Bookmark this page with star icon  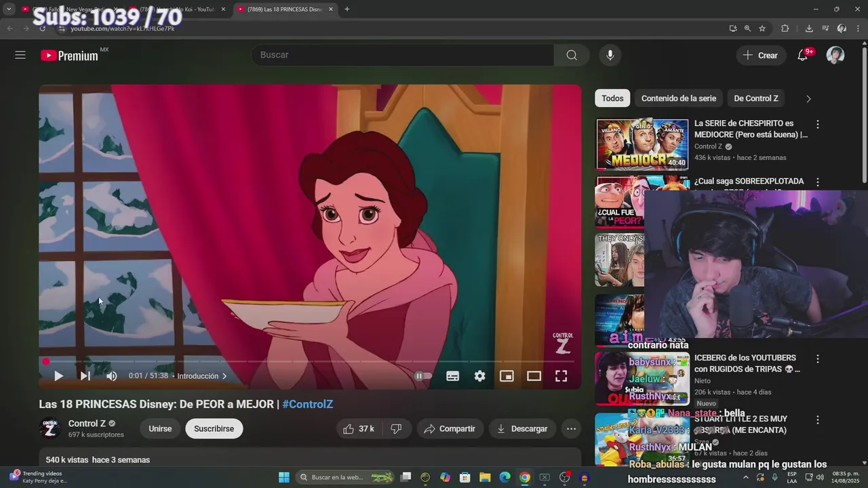coord(762,28)
